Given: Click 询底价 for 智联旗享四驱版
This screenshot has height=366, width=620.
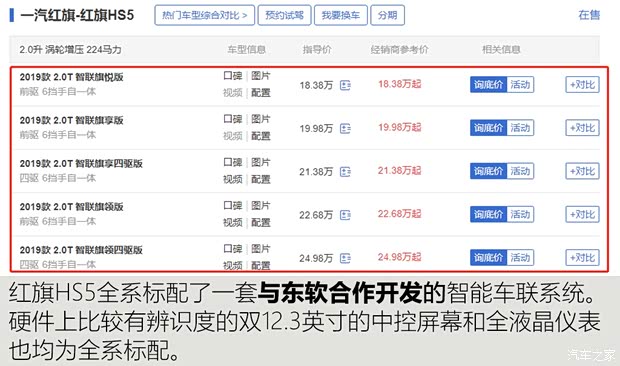Looking at the screenshot, I should (488, 171).
